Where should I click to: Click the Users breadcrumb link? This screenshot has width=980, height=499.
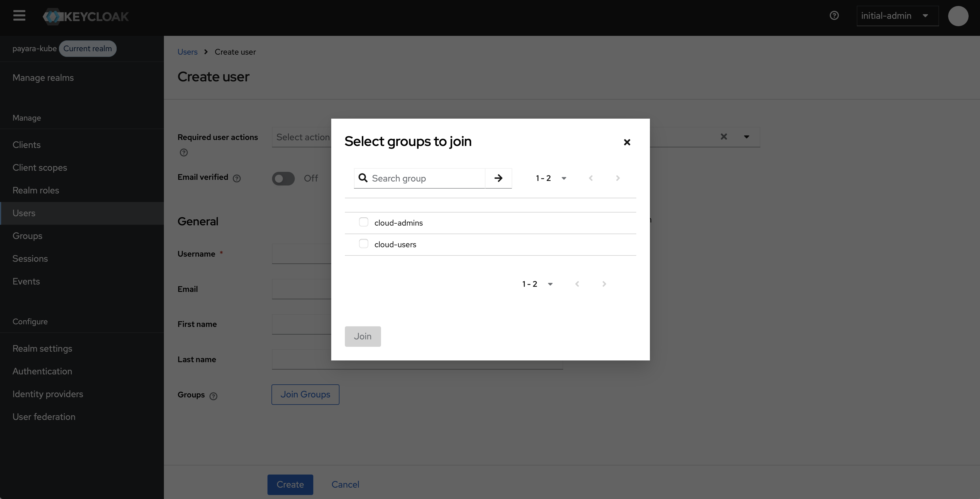click(187, 52)
